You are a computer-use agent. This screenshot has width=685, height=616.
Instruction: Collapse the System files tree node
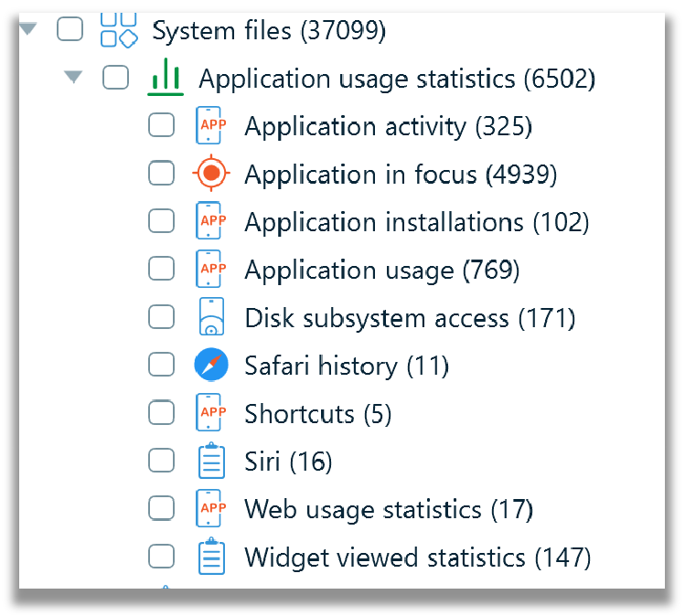(28, 29)
